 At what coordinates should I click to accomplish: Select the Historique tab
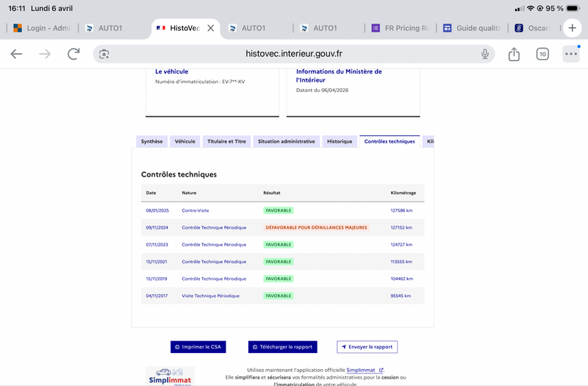tap(340, 141)
